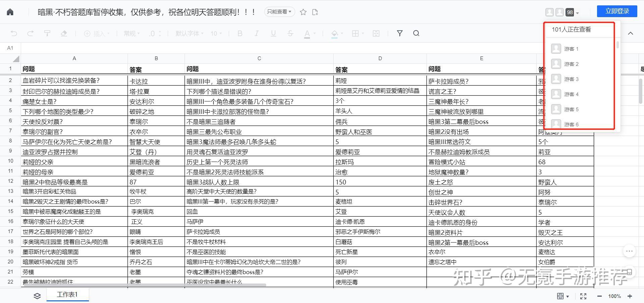Open the 默认字体 font dropdown
Image resolution: width=644 pixels, height=303 pixels.
coord(190,33)
